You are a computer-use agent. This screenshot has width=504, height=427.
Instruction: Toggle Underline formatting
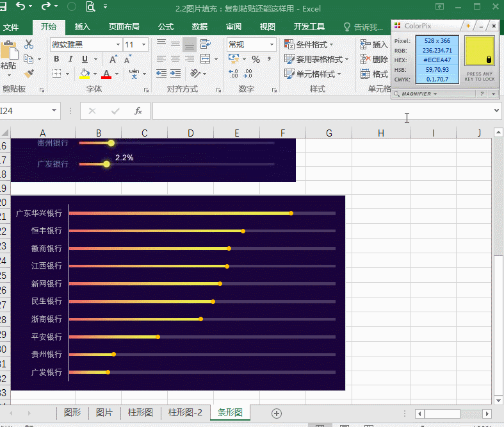click(85, 59)
